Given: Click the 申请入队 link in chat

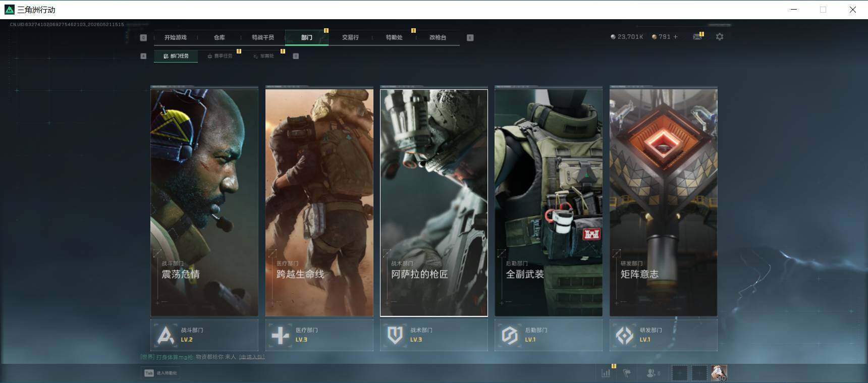Looking at the screenshot, I should (252, 357).
